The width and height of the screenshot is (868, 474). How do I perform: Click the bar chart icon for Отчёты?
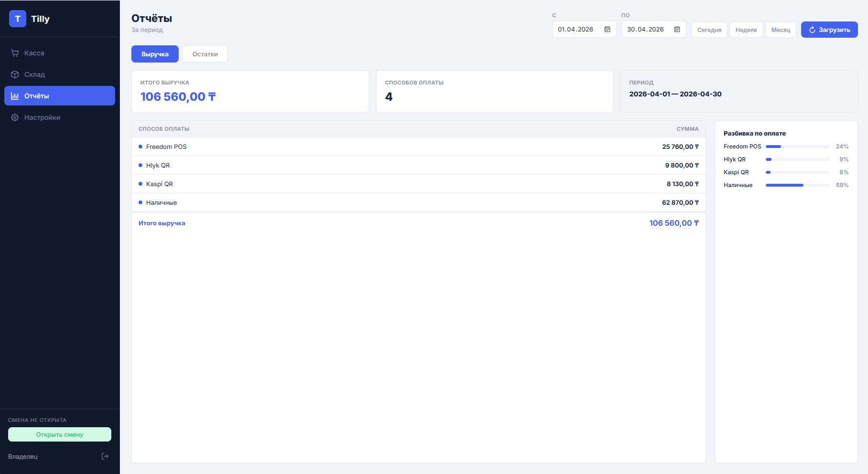[x=15, y=96]
